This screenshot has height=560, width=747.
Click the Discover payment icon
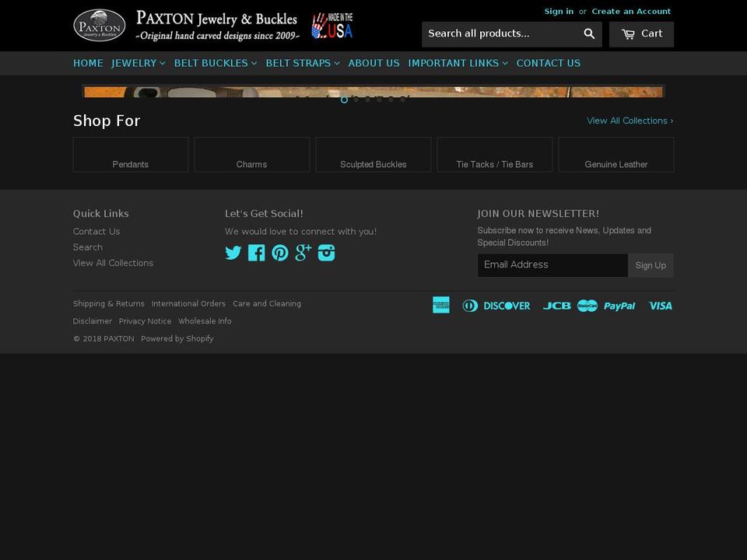507,306
